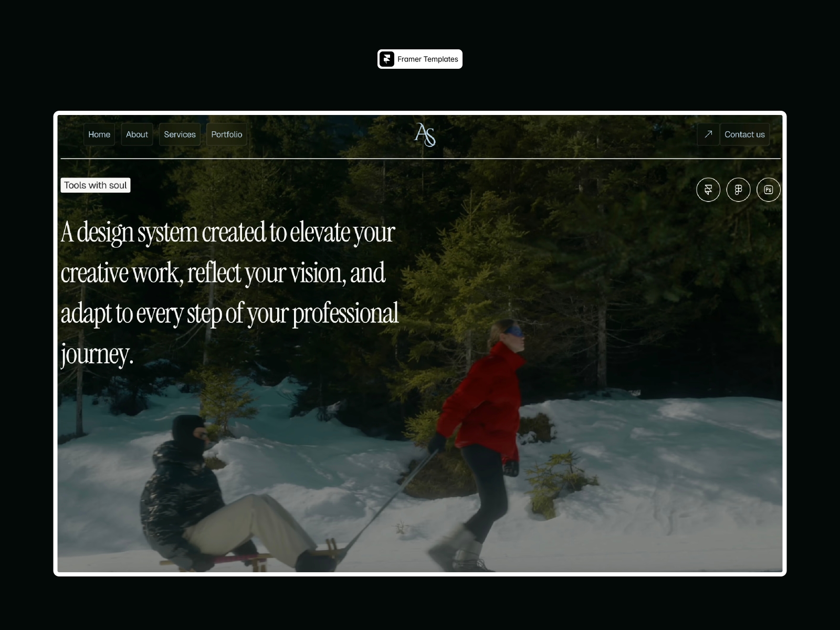Open the Services section

coord(180,134)
